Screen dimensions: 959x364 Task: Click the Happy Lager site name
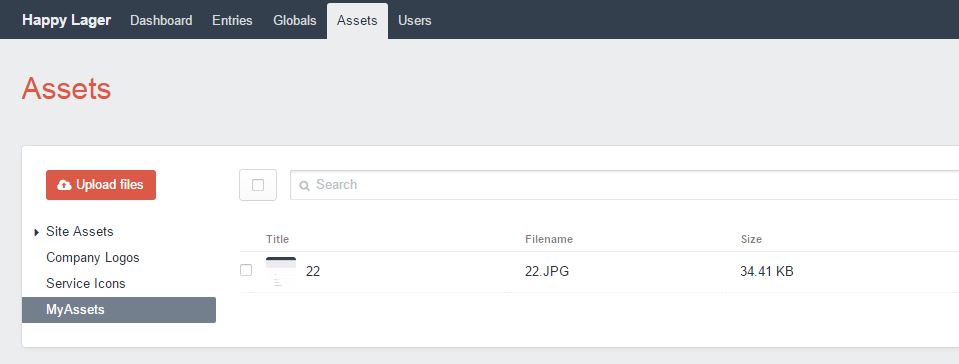(x=67, y=20)
